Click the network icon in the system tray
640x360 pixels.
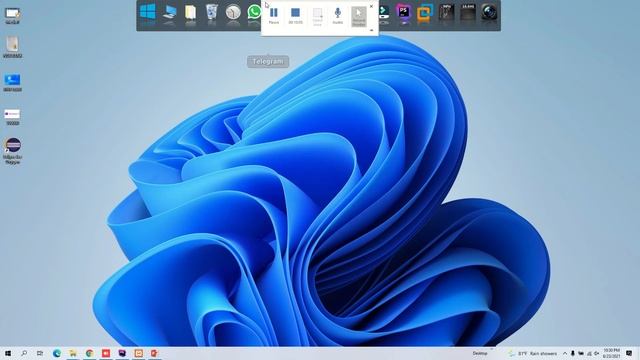589,353
